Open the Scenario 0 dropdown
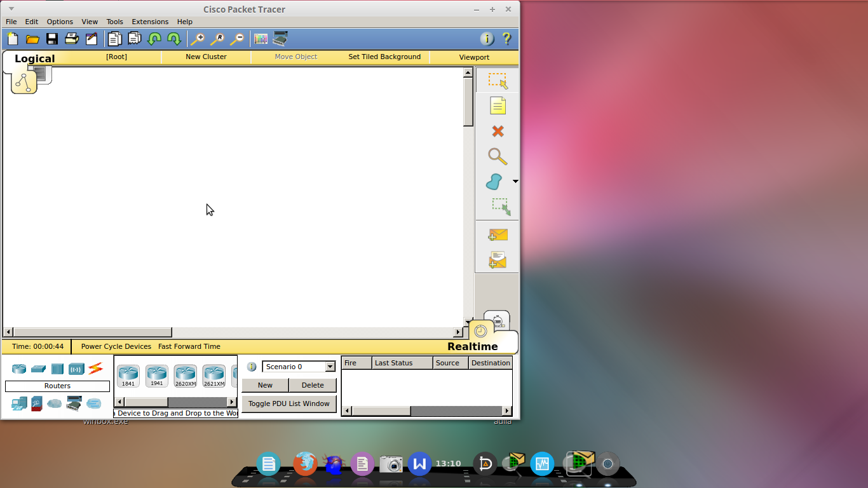 330,367
